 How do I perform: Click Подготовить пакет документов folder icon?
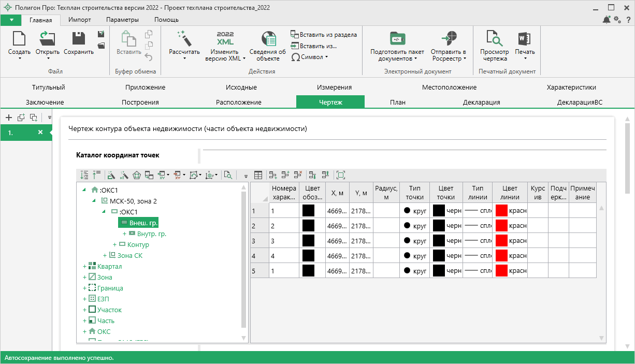pos(397,39)
